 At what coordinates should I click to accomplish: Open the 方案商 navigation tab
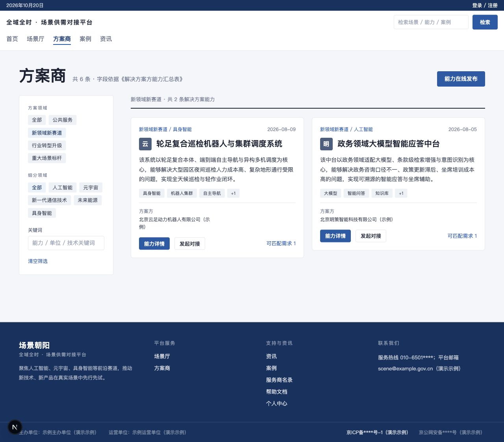tap(62, 39)
